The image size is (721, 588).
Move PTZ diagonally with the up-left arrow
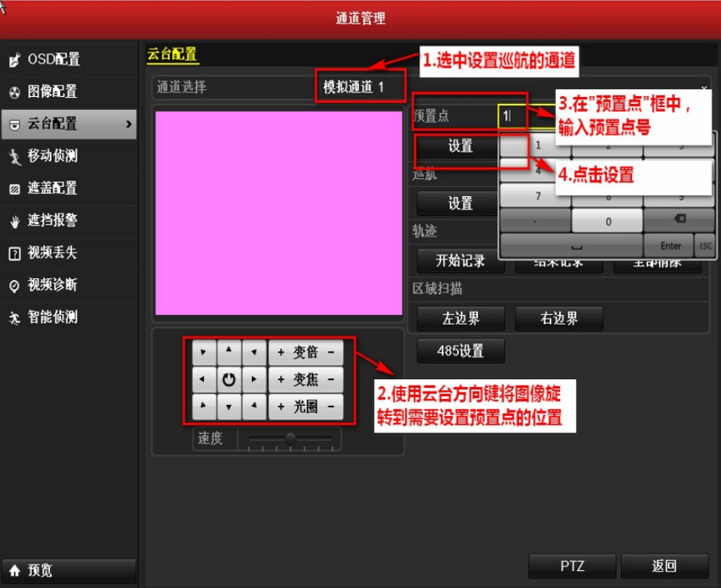[203, 352]
